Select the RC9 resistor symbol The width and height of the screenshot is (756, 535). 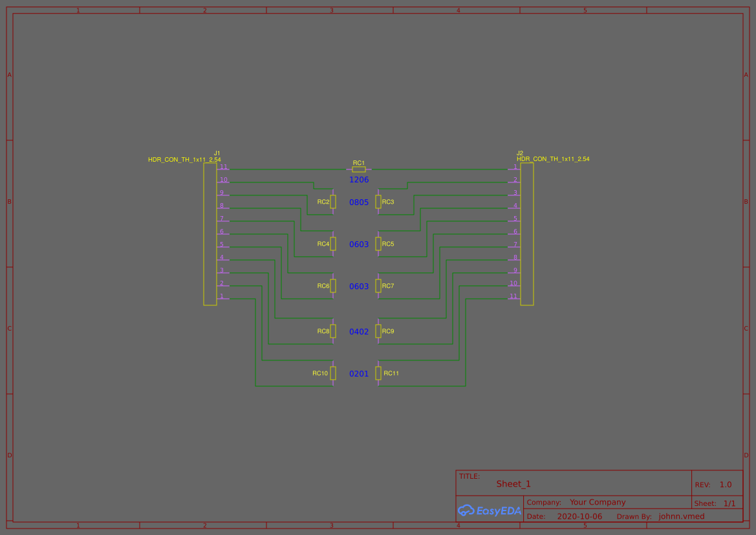click(x=378, y=331)
